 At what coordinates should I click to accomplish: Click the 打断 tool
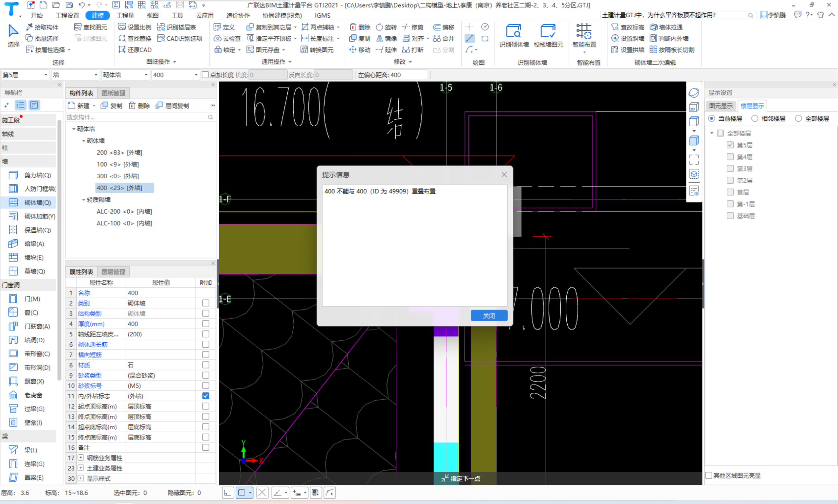coord(413,50)
